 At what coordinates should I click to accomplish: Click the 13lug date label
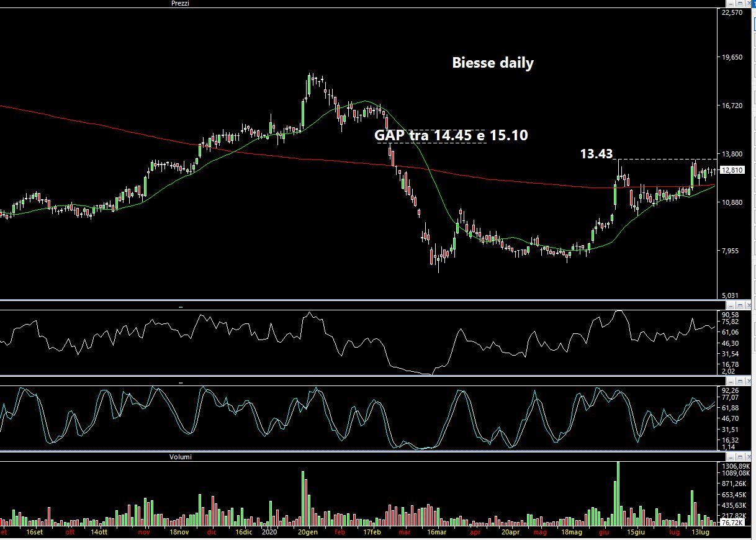(701, 533)
